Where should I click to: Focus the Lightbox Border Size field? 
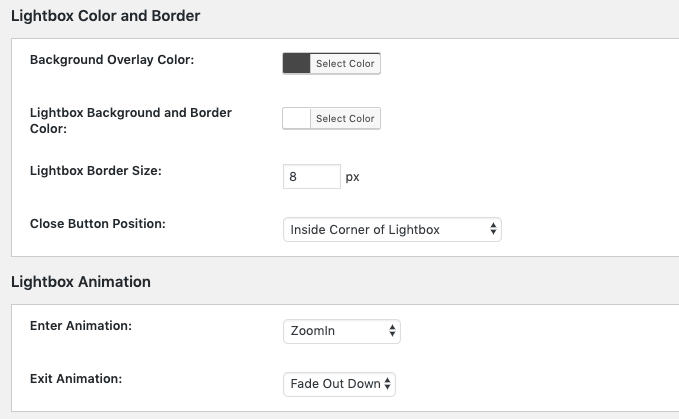coord(312,177)
